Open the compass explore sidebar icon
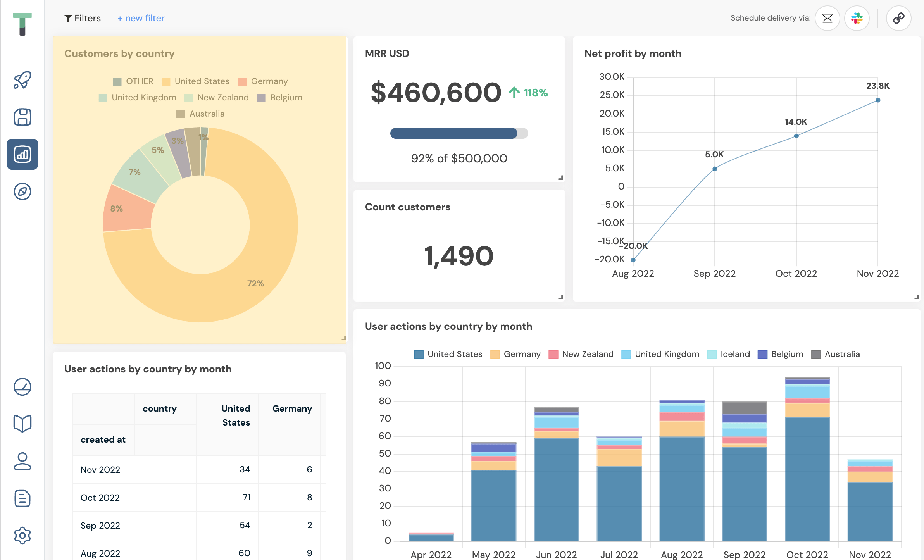The height and width of the screenshot is (560, 924). 22,191
